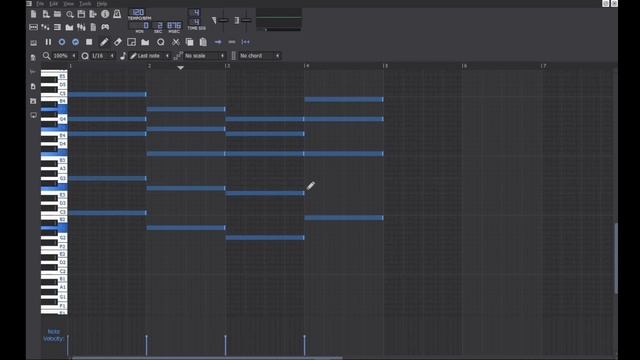Click the time signature numerator 4

tap(195, 13)
